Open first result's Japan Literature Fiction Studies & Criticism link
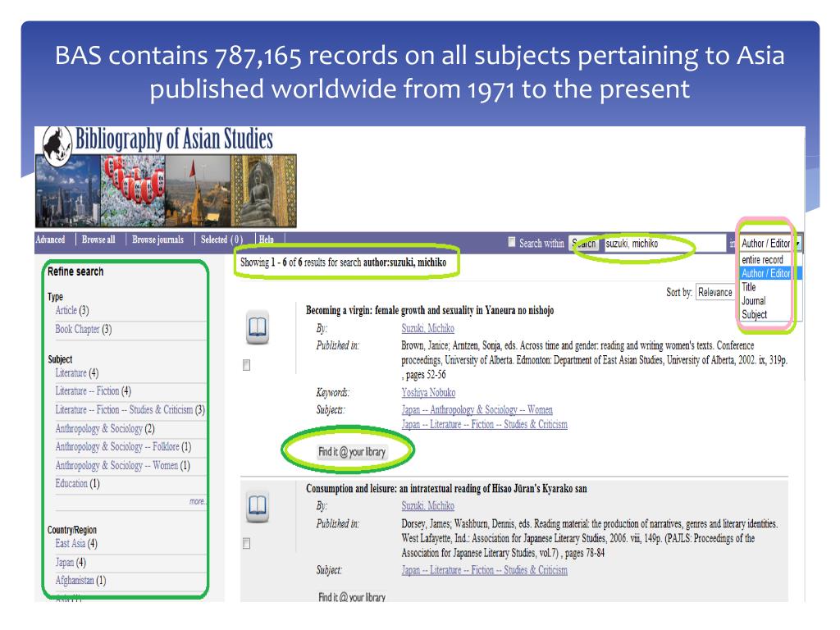This screenshot has height=630, width=840. coord(484,424)
